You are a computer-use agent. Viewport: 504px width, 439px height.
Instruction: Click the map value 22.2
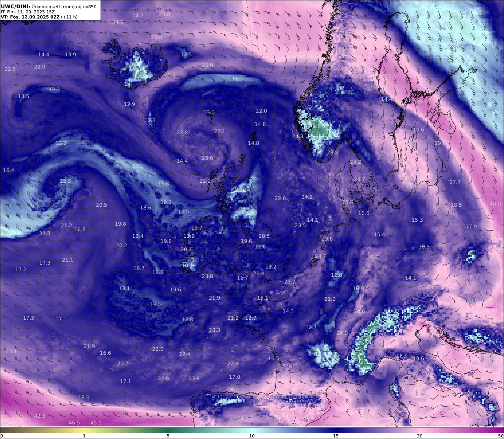click(x=205, y=181)
